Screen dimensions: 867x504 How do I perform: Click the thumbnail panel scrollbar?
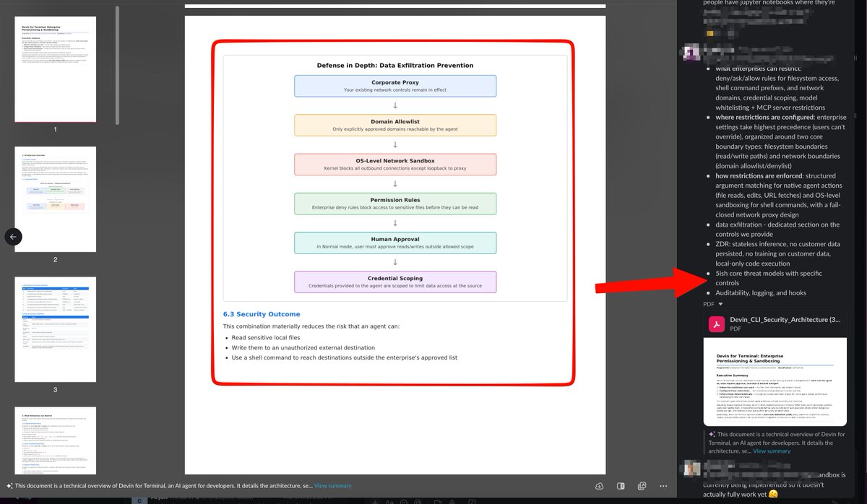(117, 65)
